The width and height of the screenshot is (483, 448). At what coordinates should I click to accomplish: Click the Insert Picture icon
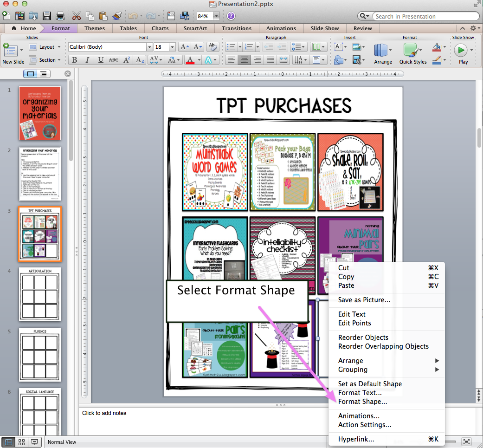tap(357, 47)
